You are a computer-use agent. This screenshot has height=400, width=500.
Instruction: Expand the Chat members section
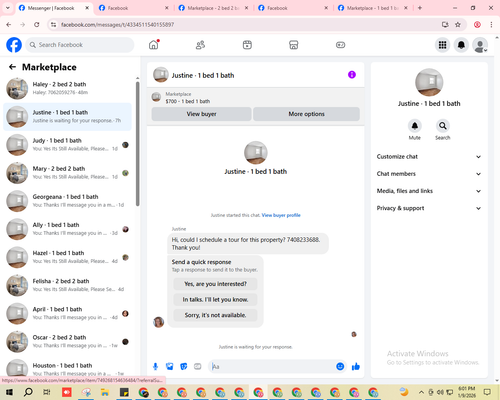coord(429,174)
